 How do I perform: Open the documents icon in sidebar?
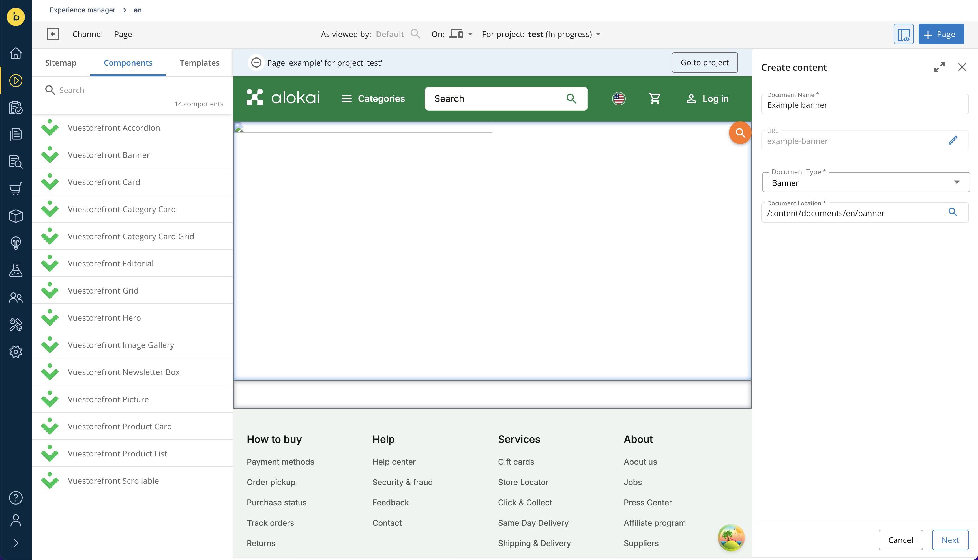click(x=16, y=135)
